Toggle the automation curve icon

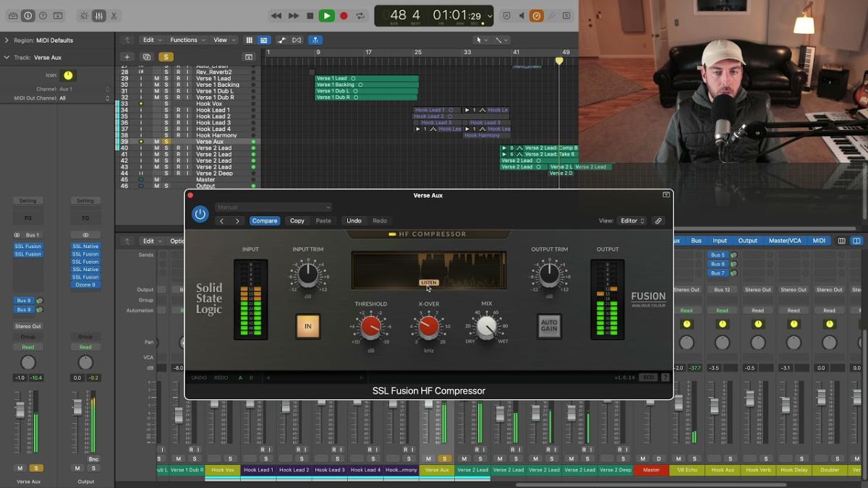282,40
